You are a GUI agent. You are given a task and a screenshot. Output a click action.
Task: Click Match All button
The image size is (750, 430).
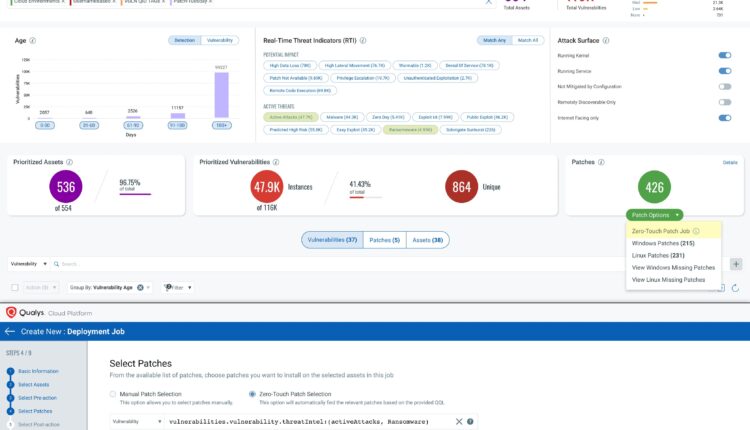[x=528, y=40]
